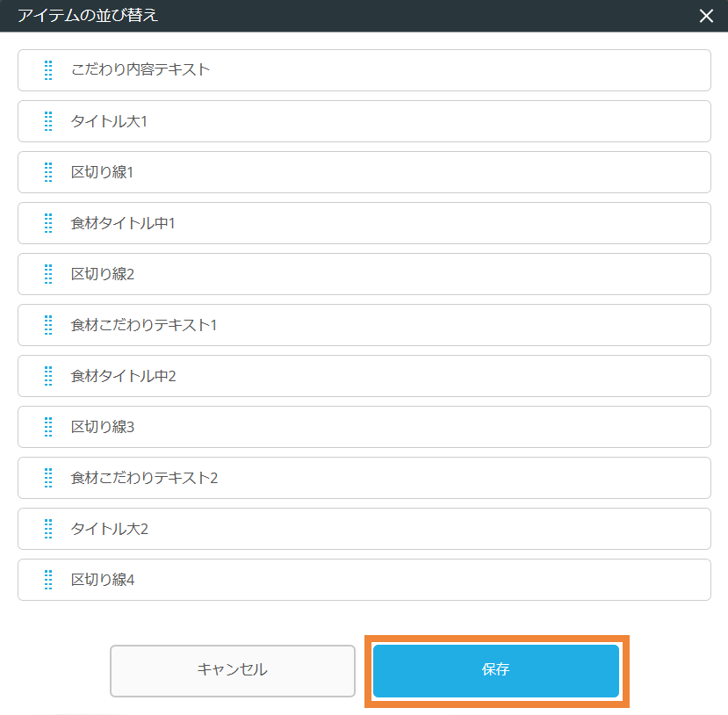Click the drag handle of 区切り線4

coord(47,580)
